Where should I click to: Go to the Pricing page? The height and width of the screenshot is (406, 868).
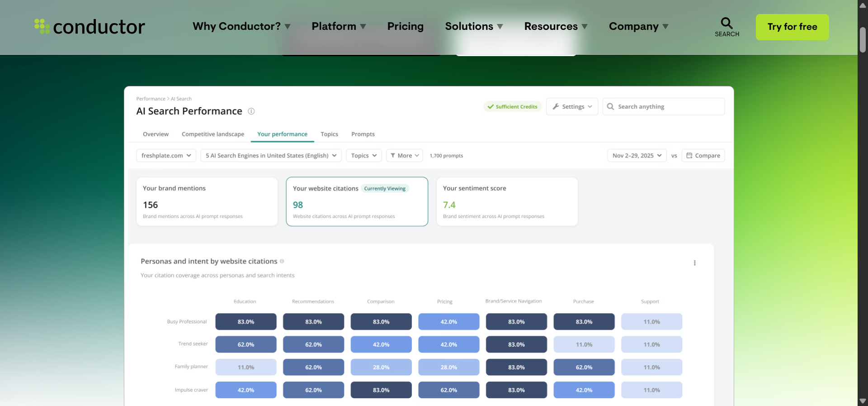tap(405, 26)
